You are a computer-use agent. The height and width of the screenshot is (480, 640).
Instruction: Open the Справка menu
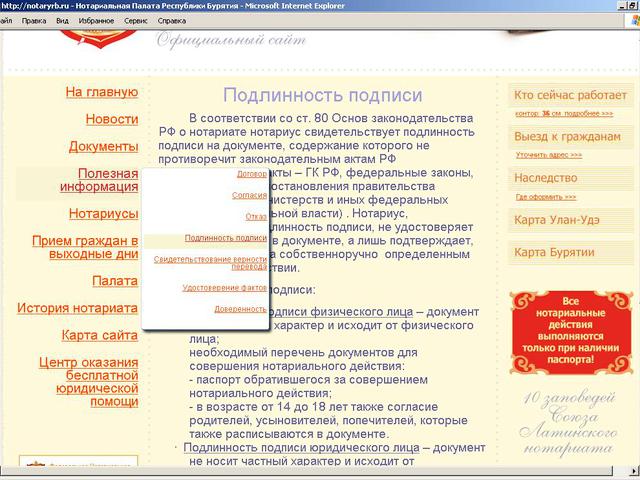coord(172,21)
